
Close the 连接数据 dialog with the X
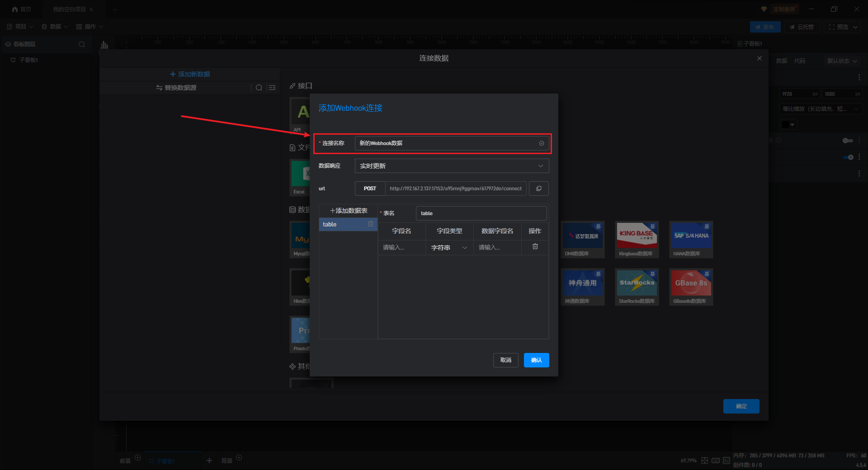759,58
